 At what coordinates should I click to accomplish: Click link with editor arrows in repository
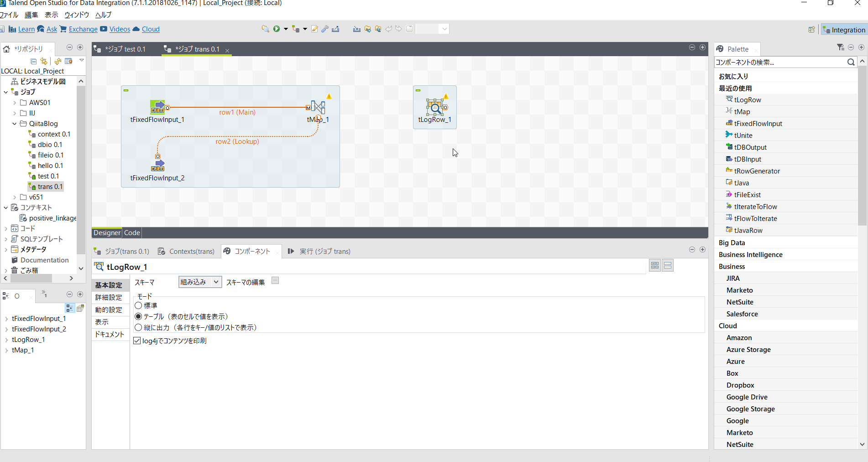coord(44,61)
